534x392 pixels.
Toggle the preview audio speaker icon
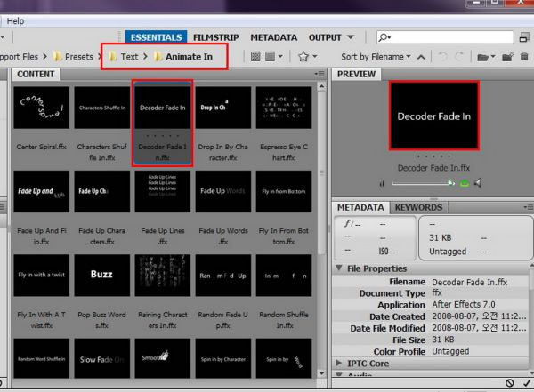pos(478,183)
